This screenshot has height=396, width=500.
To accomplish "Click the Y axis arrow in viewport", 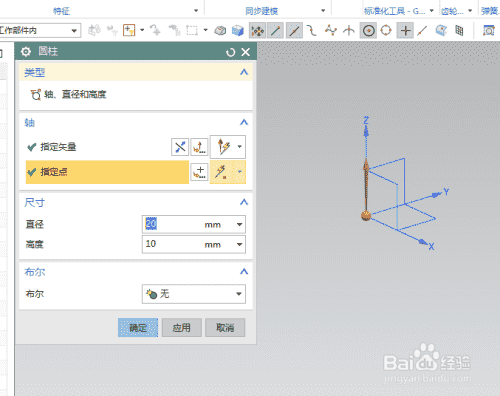I will click(x=437, y=195).
